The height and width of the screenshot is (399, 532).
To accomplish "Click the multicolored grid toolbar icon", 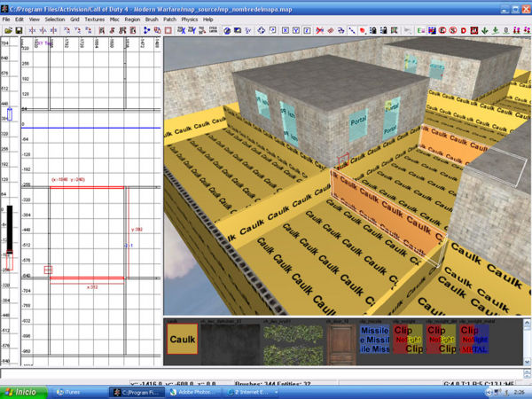I will pyautogui.click(x=432, y=30).
